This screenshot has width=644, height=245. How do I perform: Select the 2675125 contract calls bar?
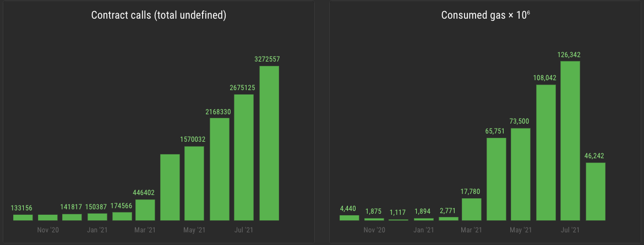[x=244, y=158]
